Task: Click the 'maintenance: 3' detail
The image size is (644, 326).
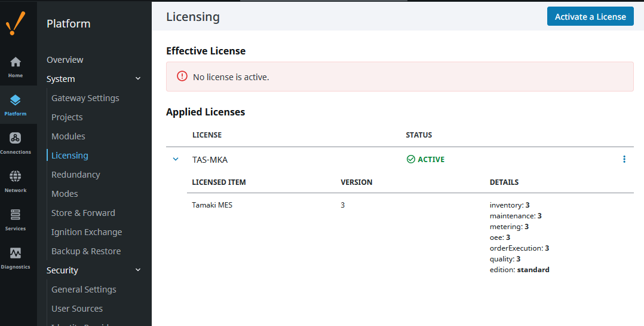Action: pos(516,216)
